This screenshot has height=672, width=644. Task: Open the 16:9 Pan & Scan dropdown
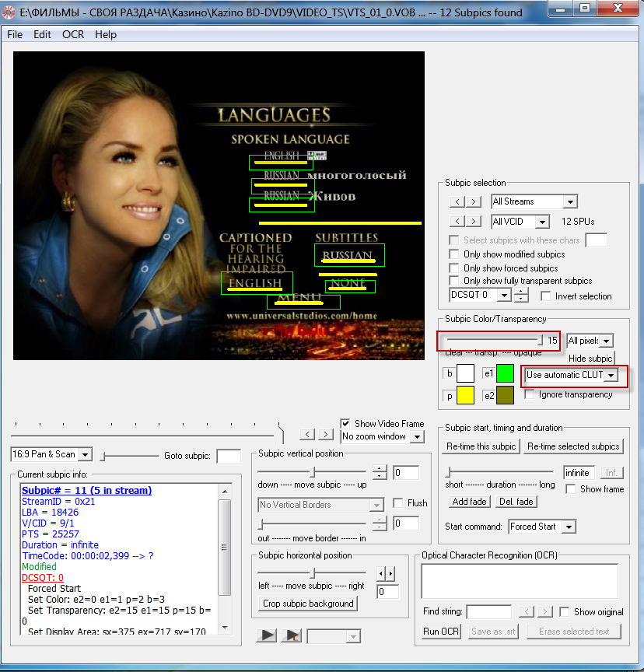(x=86, y=454)
